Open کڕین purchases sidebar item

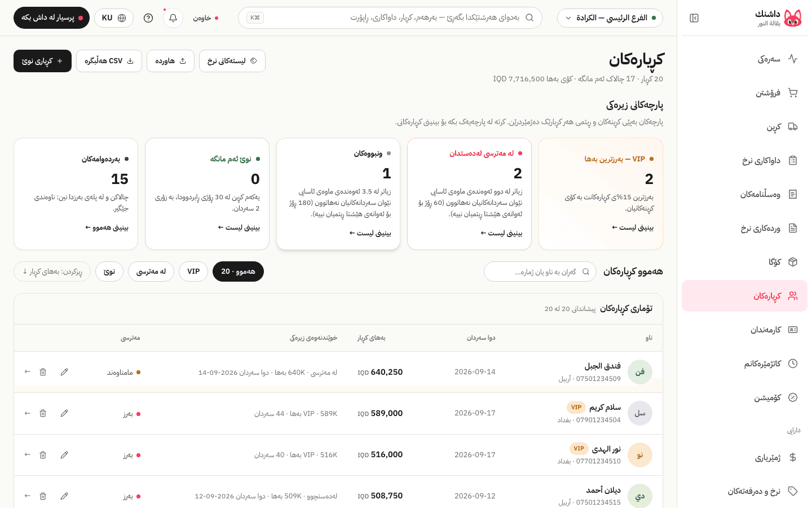coord(744,126)
